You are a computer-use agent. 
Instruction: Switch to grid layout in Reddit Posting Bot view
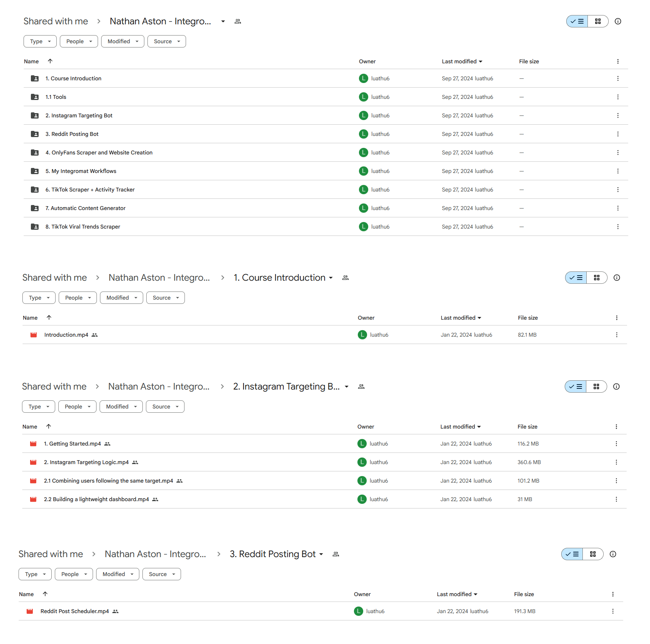[x=593, y=554]
